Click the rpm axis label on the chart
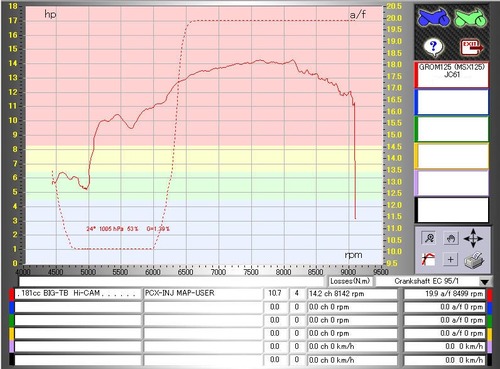The width and height of the screenshot is (500, 369). pos(353,255)
